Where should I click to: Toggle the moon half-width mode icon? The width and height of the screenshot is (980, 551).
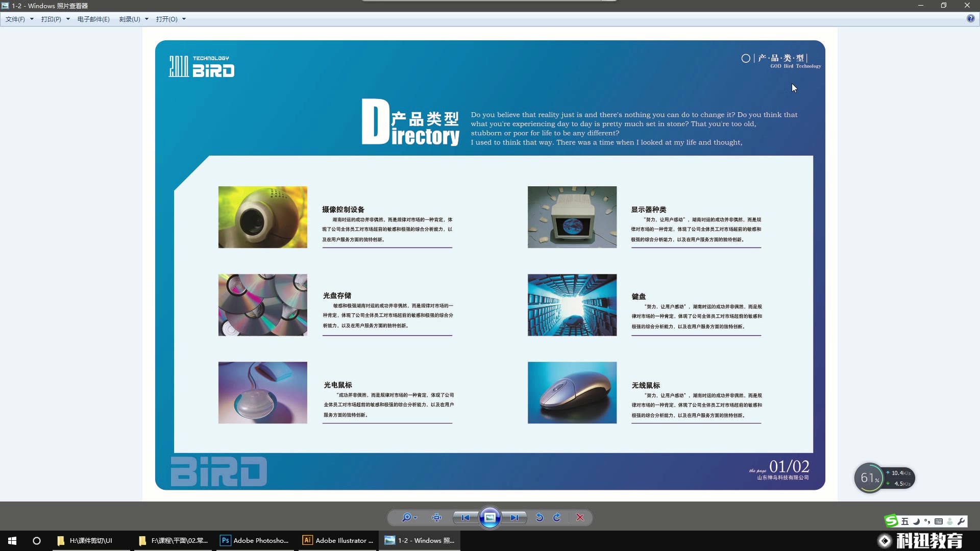coord(916,521)
